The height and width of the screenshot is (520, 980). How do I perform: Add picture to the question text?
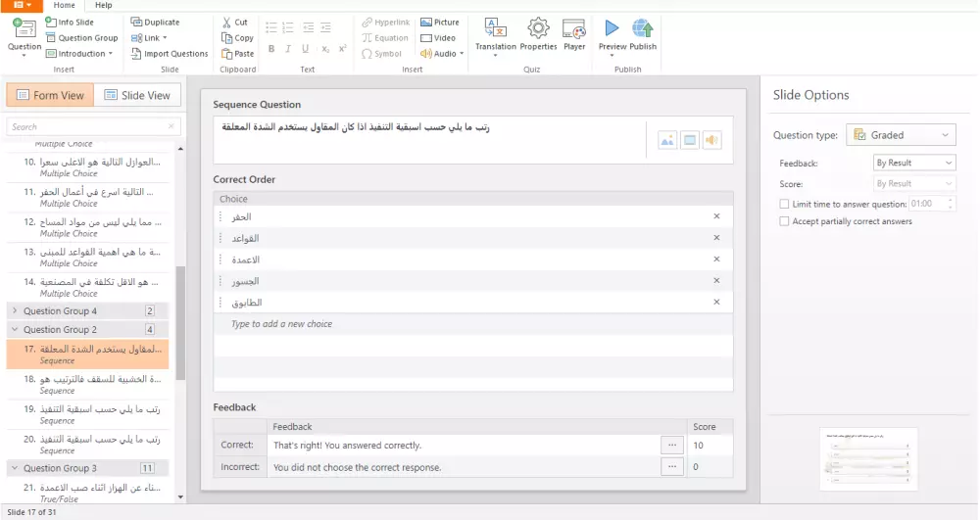(667, 140)
